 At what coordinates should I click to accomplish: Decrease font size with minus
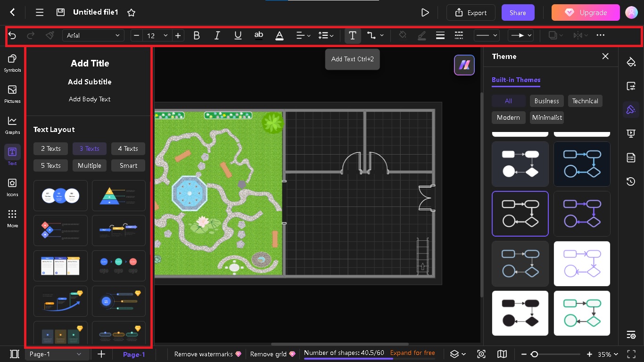pyautogui.click(x=137, y=35)
